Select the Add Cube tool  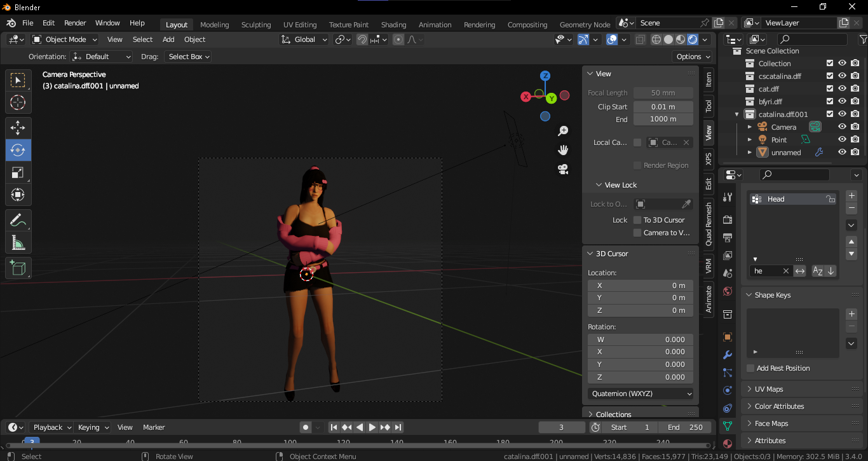click(18, 268)
